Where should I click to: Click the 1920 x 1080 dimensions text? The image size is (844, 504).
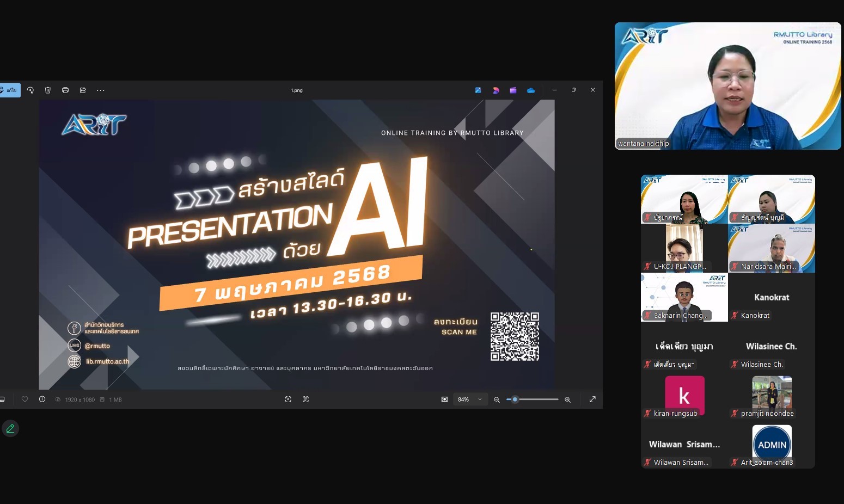coord(80,399)
